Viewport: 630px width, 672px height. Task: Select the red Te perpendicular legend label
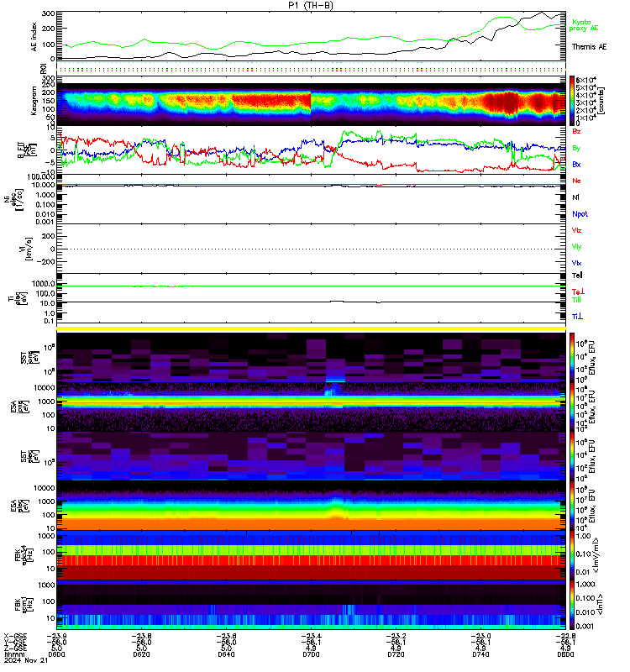[x=578, y=291]
